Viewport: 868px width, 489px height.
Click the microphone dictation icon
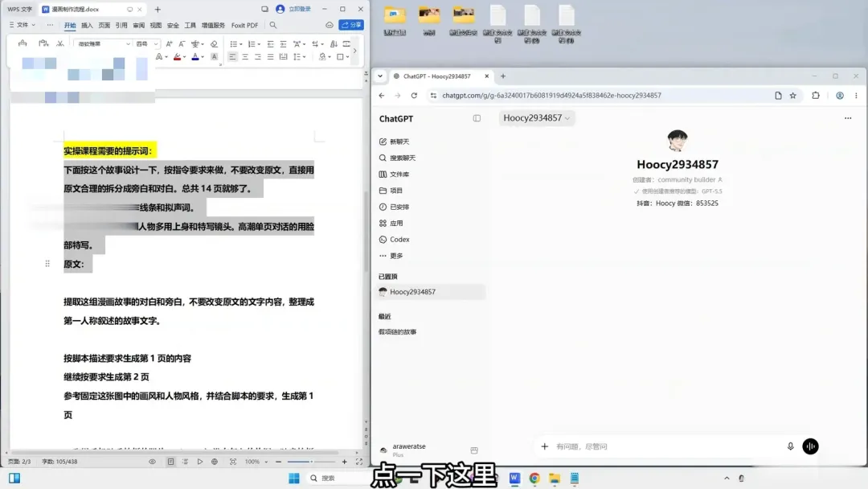point(791,446)
